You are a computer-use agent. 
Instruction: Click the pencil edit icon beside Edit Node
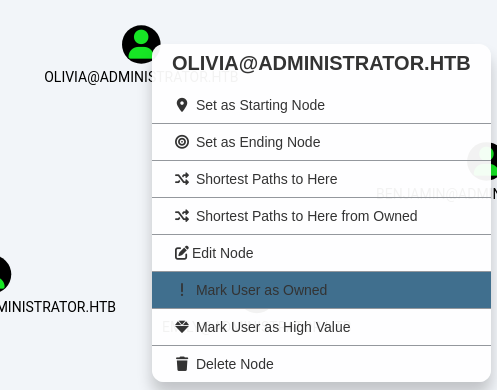tap(182, 253)
